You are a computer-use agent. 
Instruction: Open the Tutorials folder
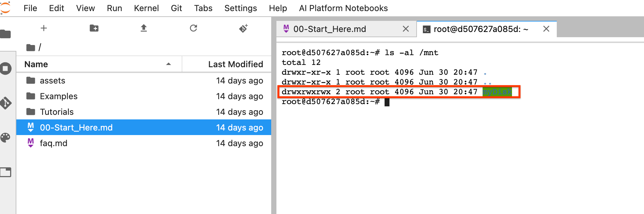click(57, 112)
